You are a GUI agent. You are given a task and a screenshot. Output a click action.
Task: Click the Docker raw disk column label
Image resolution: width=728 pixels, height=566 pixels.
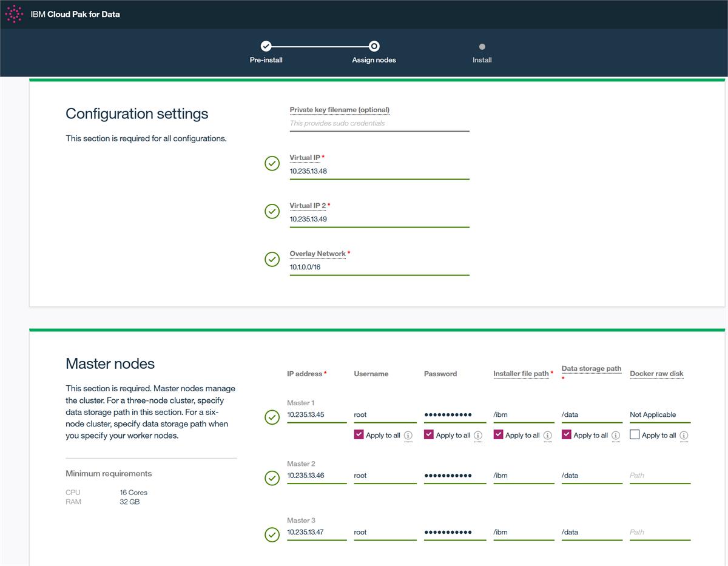coord(656,374)
